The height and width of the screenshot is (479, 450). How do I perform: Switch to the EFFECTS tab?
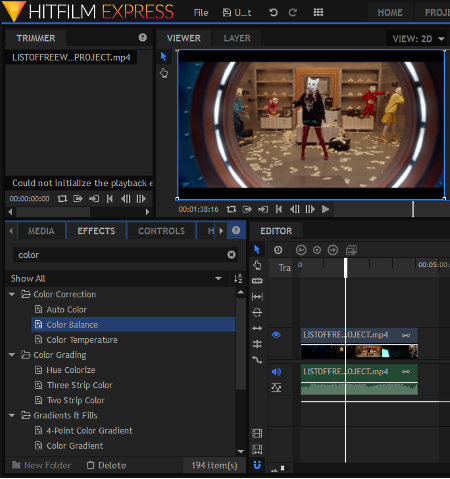coord(96,231)
